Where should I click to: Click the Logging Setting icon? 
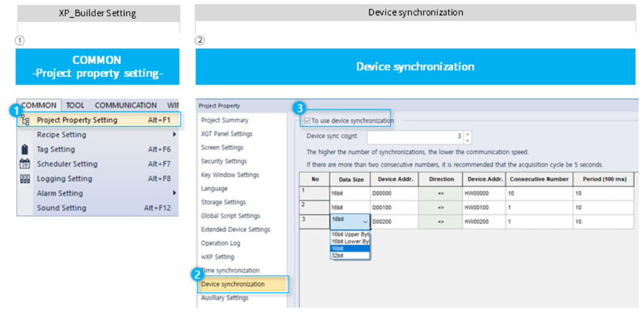point(25,179)
